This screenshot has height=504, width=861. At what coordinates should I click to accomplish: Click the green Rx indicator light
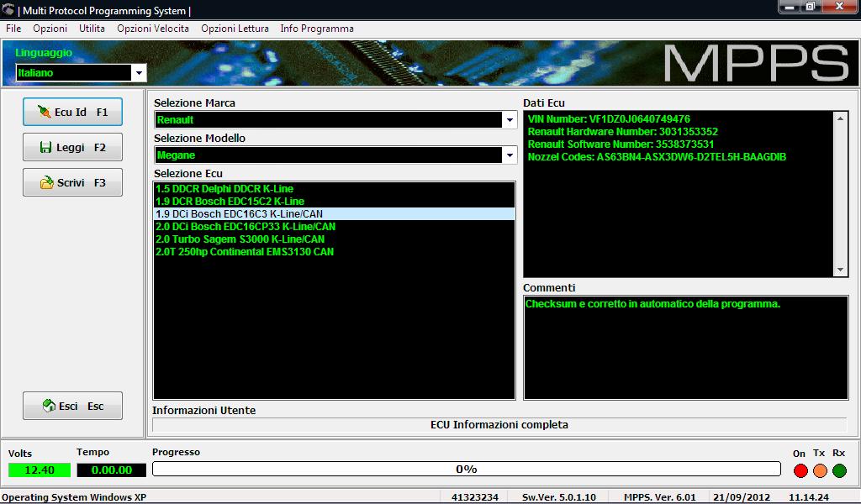pos(839,470)
